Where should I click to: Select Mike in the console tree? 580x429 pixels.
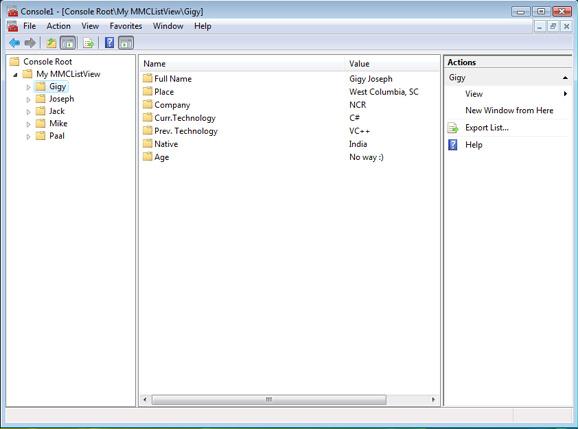click(x=58, y=124)
